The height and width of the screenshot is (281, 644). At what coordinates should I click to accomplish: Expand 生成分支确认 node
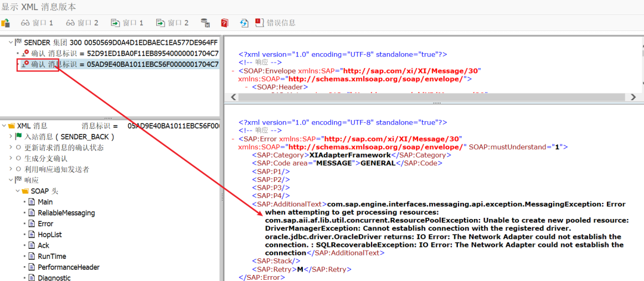tap(11, 159)
